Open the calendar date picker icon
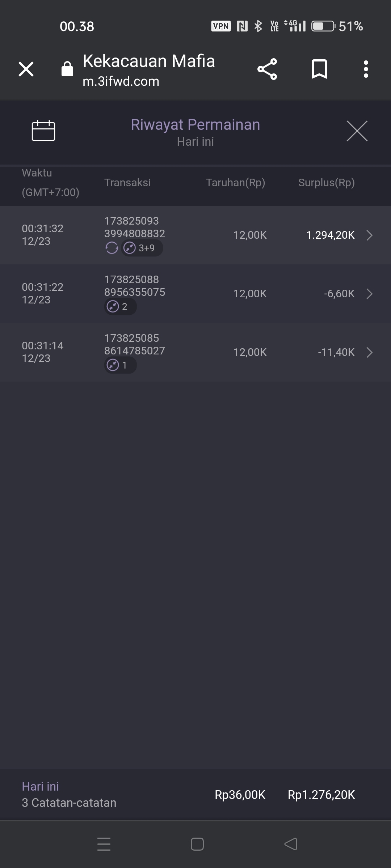The height and width of the screenshot is (868, 391). tap(43, 130)
